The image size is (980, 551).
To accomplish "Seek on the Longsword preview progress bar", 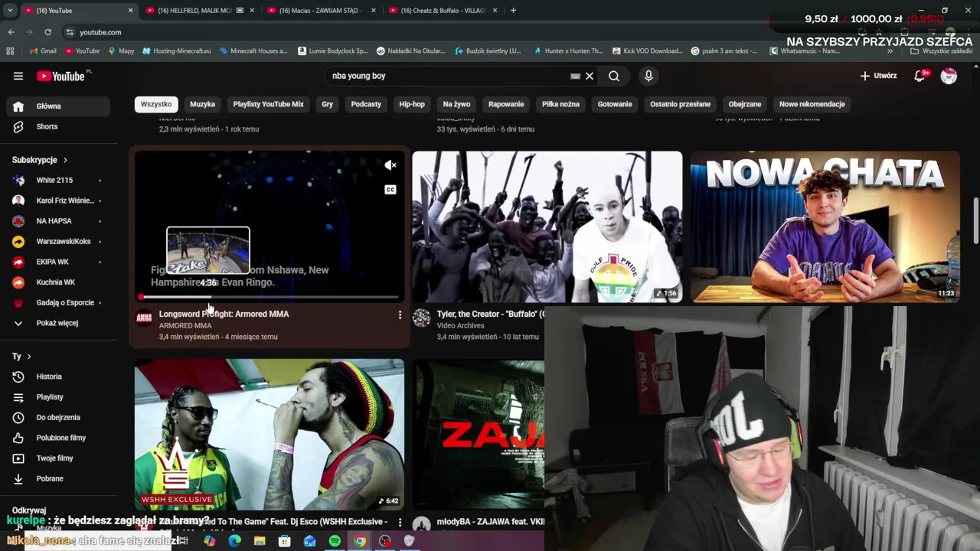I will 269,297.
